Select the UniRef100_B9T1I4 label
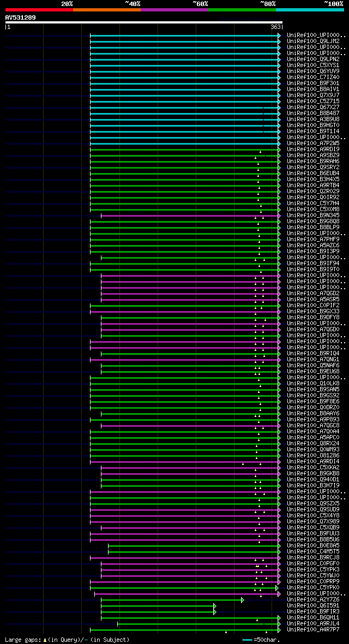Image resolution: width=349 pixels, height=644 pixels. click(x=313, y=132)
